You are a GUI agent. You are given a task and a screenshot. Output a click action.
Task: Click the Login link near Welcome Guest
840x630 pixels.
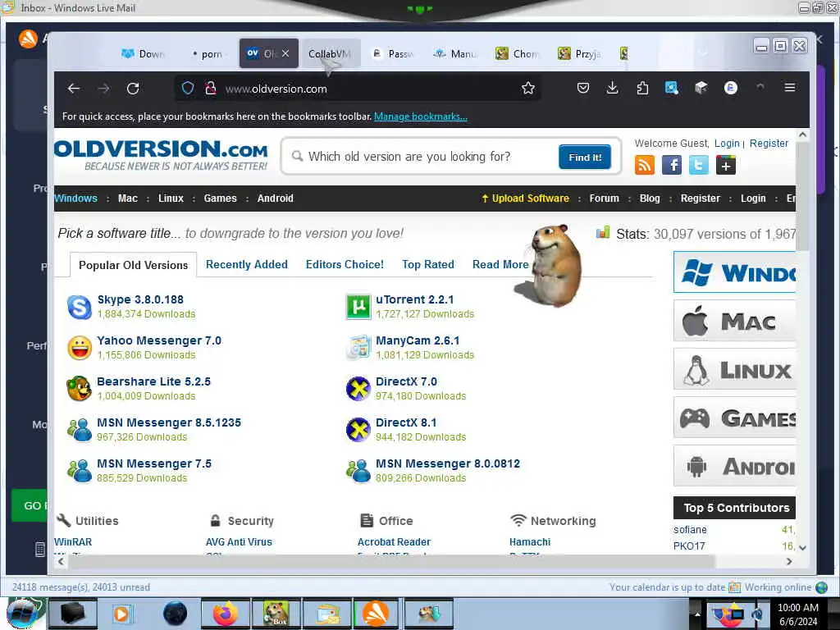pyautogui.click(x=727, y=143)
